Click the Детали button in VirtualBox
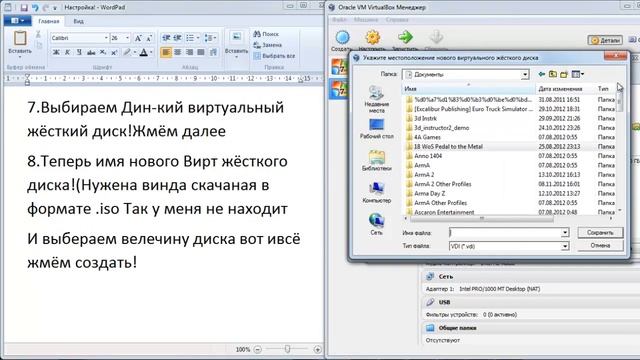The image size is (640, 360). click(606, 40)
